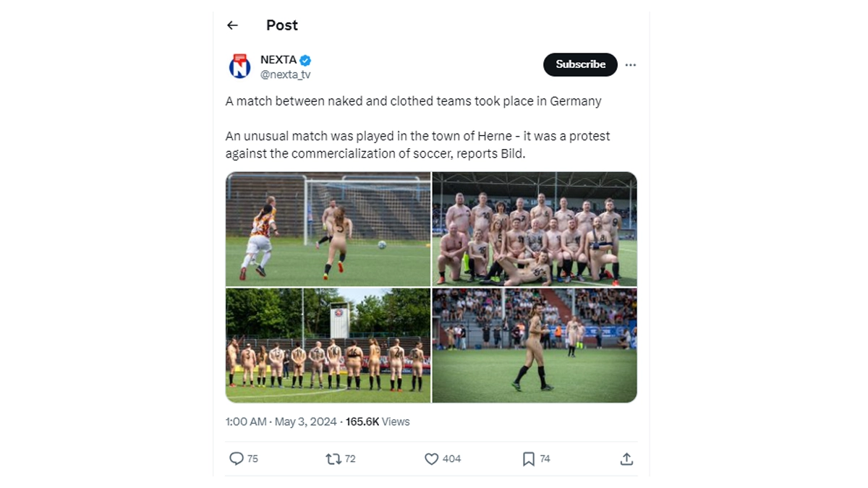Click the reply speech bubble icon
The height and width of the screenshot is (488, 868).
237,458
